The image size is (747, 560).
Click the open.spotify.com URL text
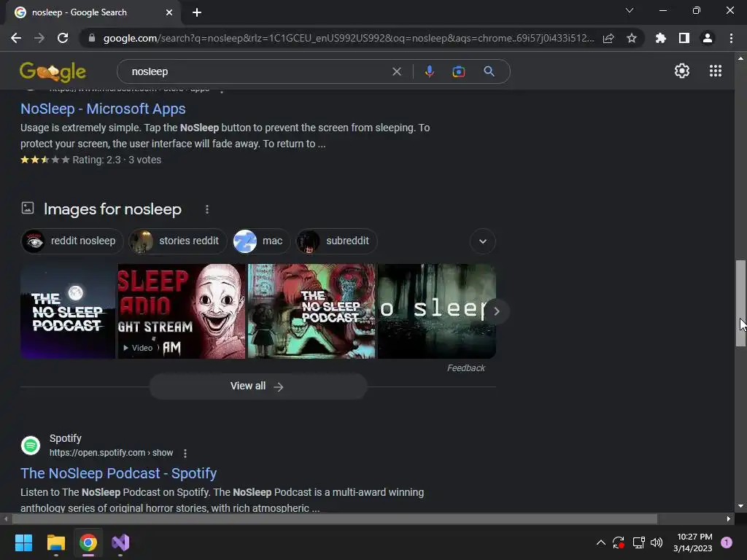point(111,453)
